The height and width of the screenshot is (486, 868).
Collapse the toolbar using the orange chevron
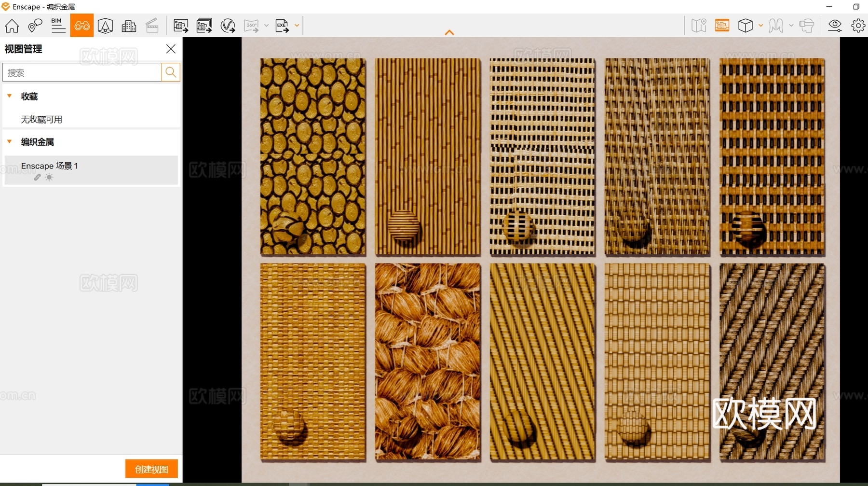pyautogui.click(x=449, y=32)
